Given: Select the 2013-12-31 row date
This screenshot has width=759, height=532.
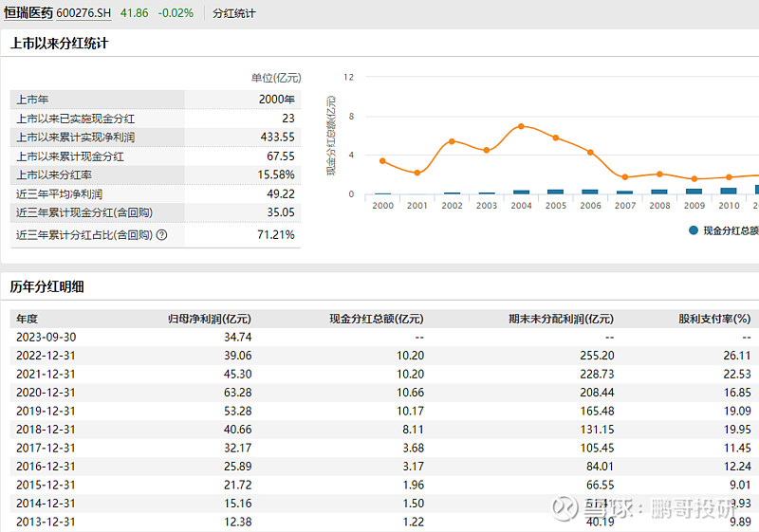Looking at the screenshot, I should tap(46, 522).
